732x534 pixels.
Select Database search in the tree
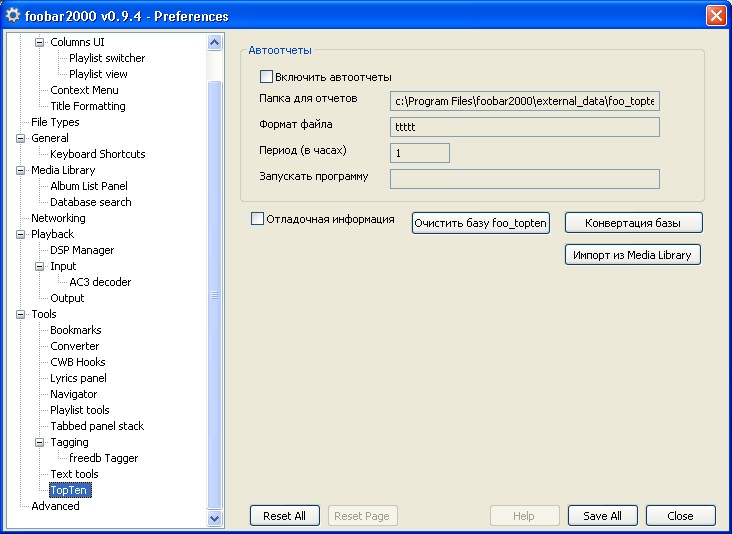[x=91, y=202]
